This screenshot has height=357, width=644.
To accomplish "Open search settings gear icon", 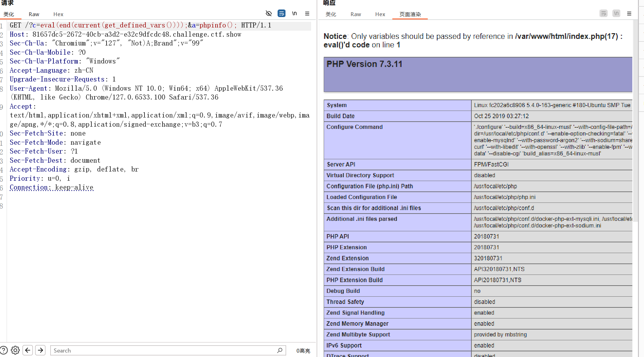I will (x=15, y=350).
